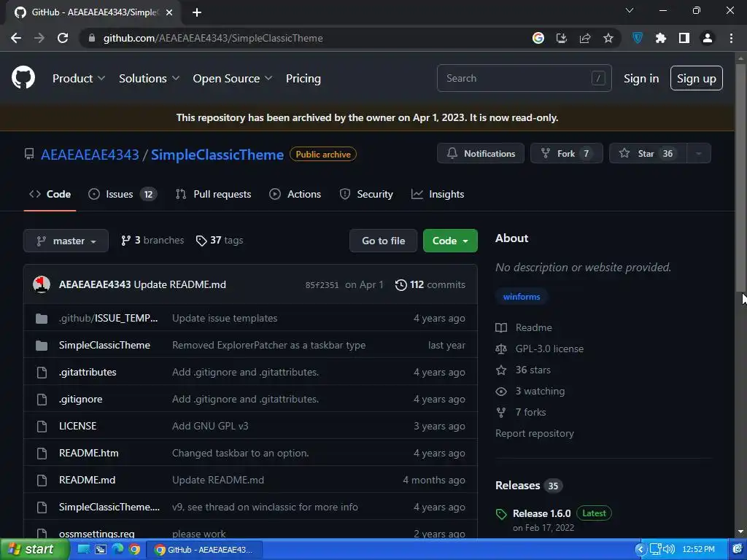
Task: Open the Code tab
Action: pos(50,194)
